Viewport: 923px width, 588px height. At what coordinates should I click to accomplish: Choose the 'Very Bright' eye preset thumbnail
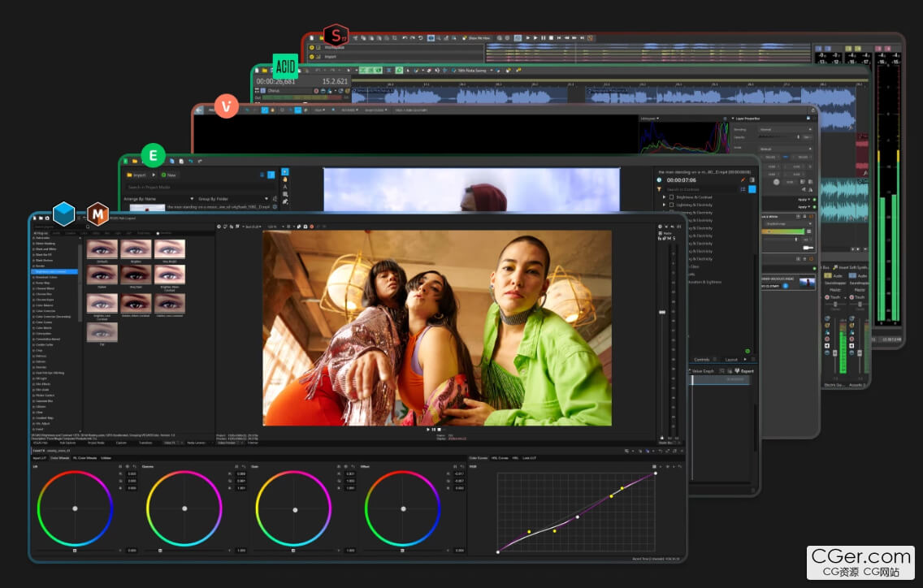170,249
